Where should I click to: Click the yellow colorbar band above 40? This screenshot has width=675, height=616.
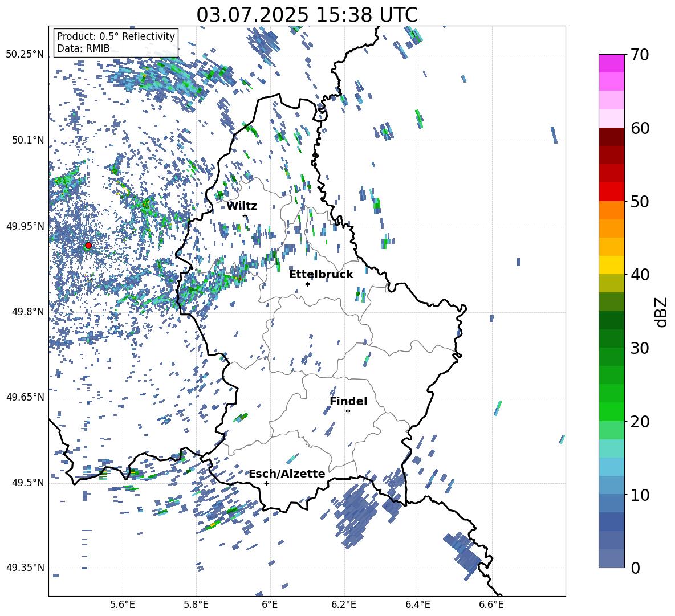(x=611, y=265)
